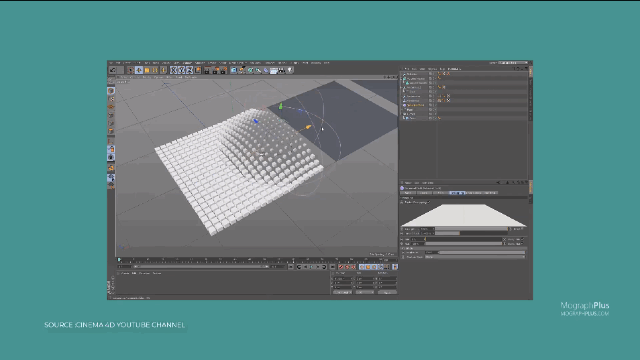This screenshot has width=640, height=360.
Task: Click the Floor environment icon
Action: coord(273,70)
